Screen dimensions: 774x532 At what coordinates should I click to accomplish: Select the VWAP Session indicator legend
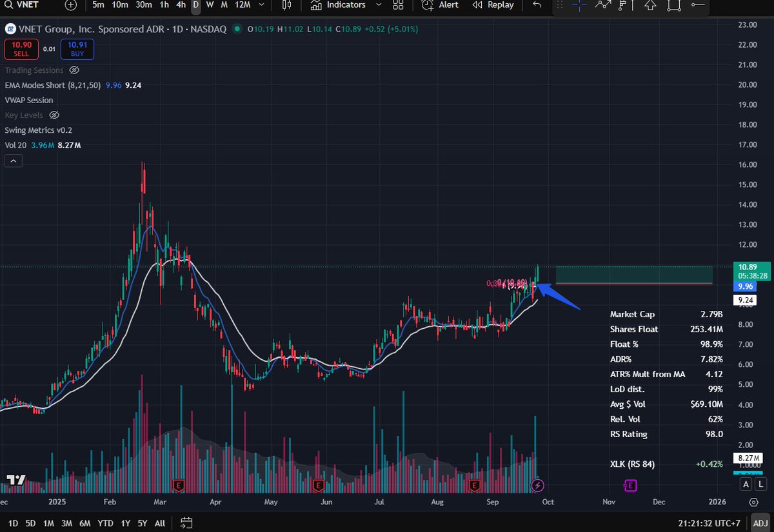pyautogui.click(x=29, y=100)
